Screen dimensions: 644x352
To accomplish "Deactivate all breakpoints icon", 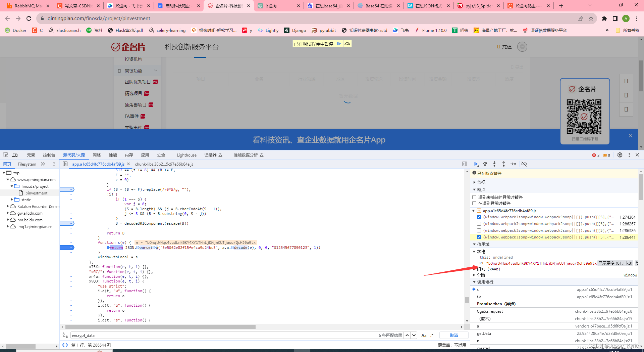I will pos(524,164).
